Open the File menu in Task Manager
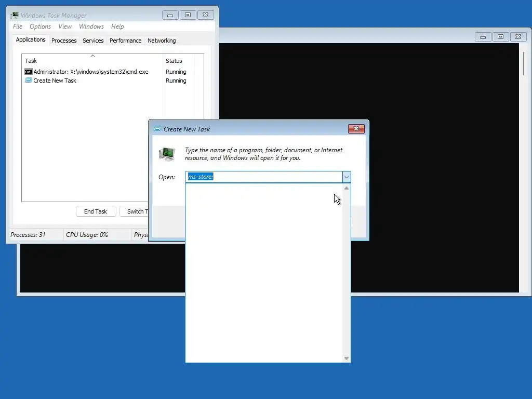Viewport: 532px width, 399px height. pyautogui.click(x=18, y=26)
